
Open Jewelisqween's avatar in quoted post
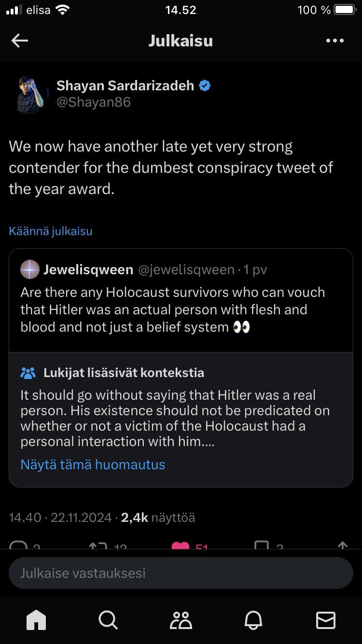[30, 269]
